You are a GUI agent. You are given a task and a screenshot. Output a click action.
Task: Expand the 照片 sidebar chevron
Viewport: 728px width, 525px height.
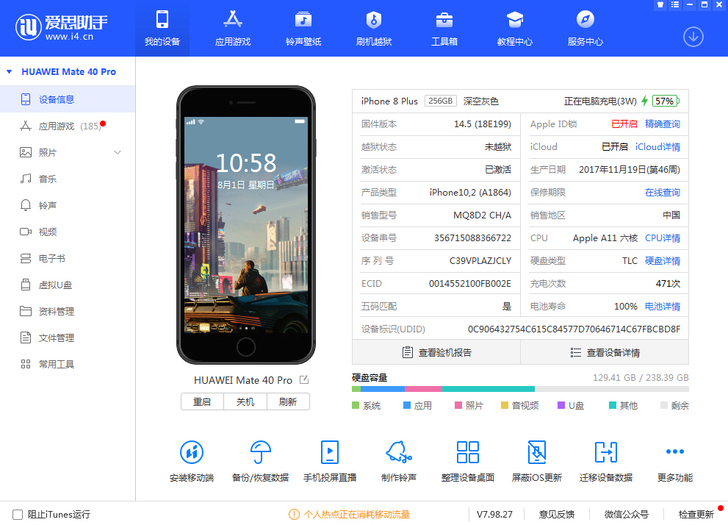pyautogui.click(x=117, y=152)
